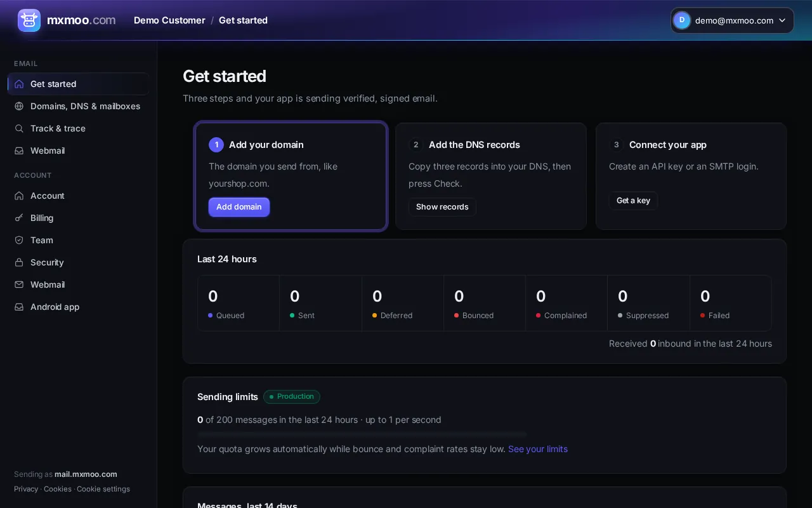This screenshot has width=812, height=508.
Task: Click the padlock icon beside Security
Action: pos(19,262)
